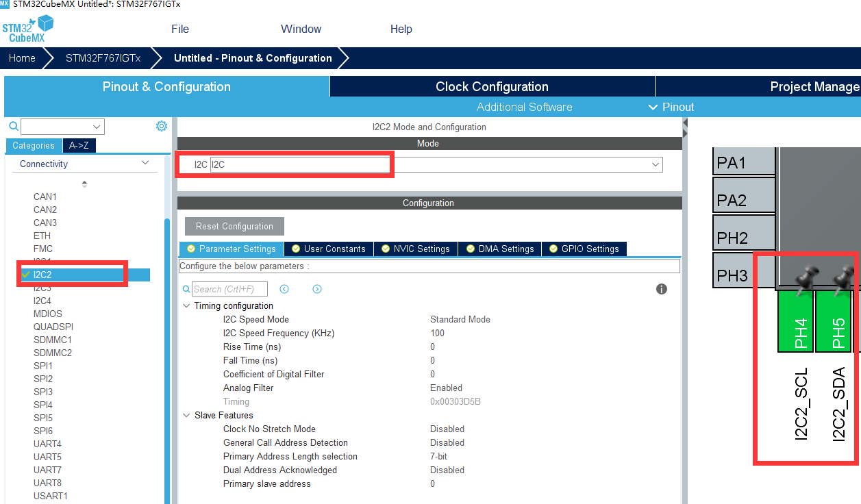This screenshot has width=861, height=504.
Task: Select ETH peripheral
Action: click(x=42, y=236)
